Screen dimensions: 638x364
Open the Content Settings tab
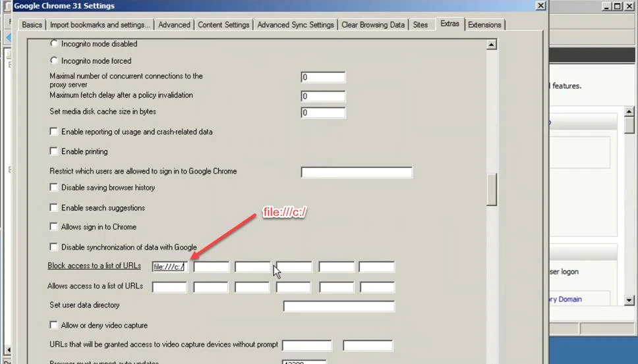(x=223, y=25)
